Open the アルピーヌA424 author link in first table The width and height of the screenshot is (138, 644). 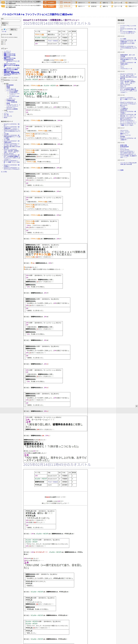pos(53,41)
